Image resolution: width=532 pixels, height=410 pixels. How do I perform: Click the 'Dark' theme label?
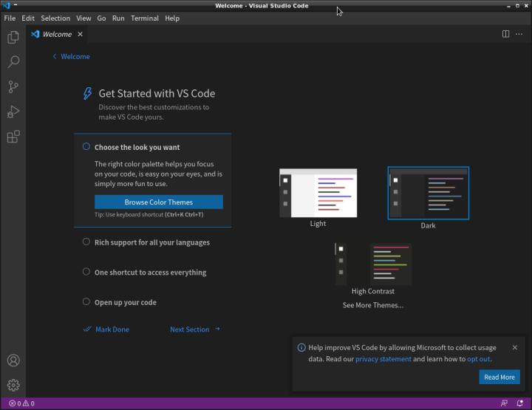point(428,225)
